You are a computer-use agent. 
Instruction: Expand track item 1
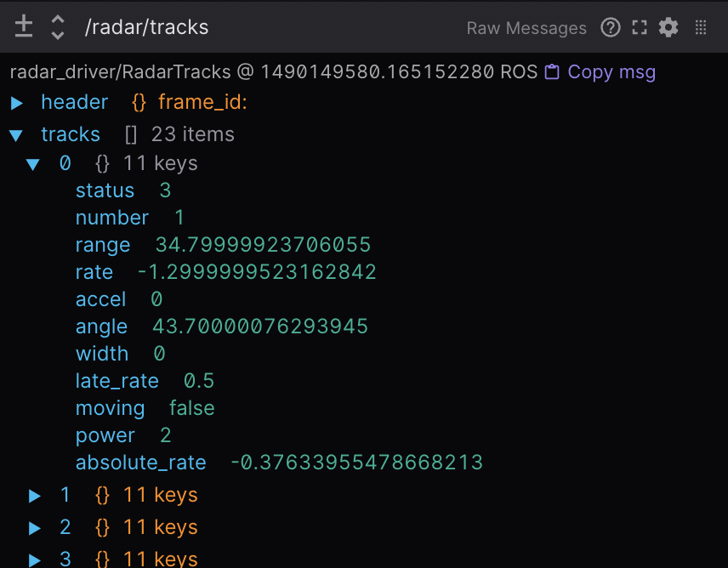(35, 495)
